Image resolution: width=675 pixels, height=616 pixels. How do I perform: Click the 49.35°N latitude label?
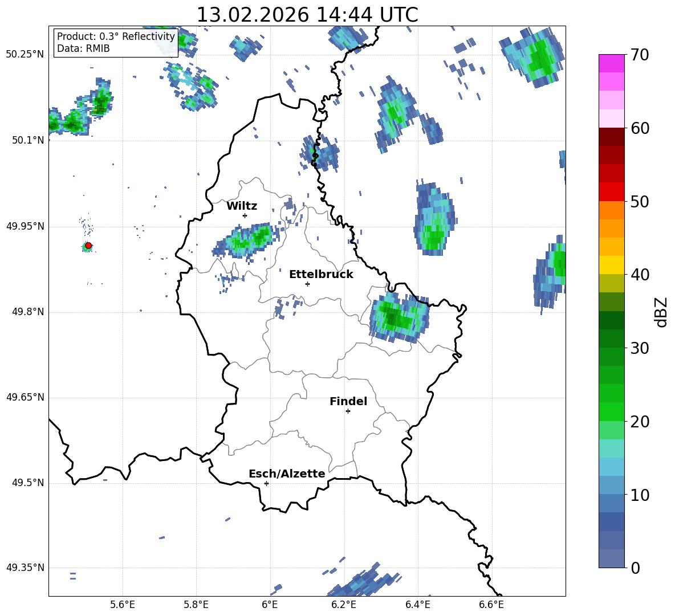tap(25, 568)
